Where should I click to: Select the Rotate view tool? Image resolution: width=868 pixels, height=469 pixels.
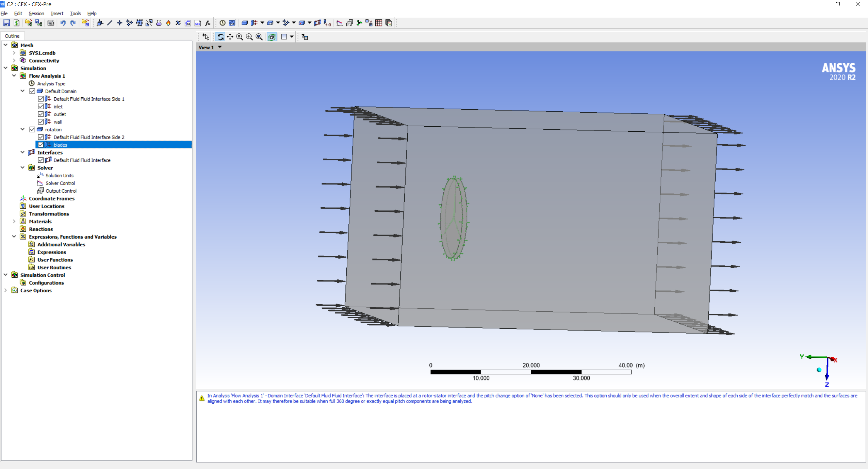click(x=220, y=37)
